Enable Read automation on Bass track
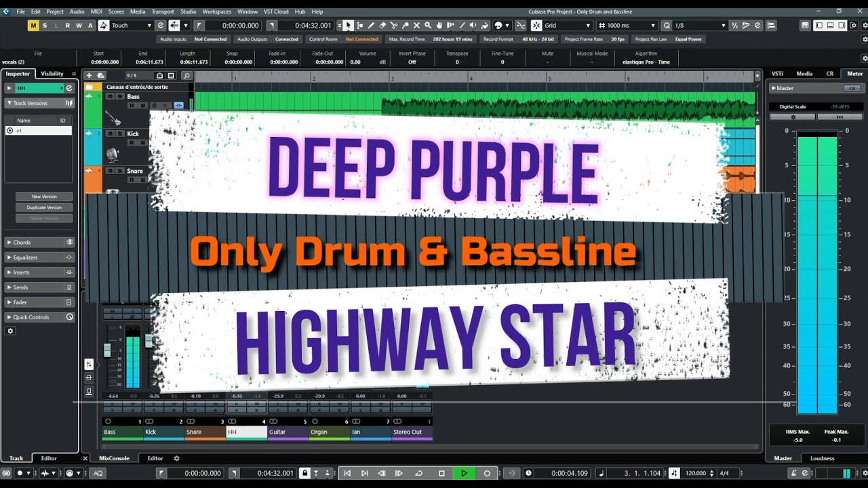Image resolution: width=868 pixels, height=488 pixels. click(132, 106)
